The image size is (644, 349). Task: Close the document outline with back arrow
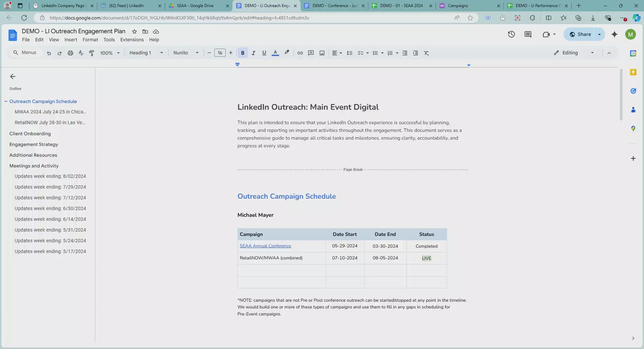tap(13, 77)
